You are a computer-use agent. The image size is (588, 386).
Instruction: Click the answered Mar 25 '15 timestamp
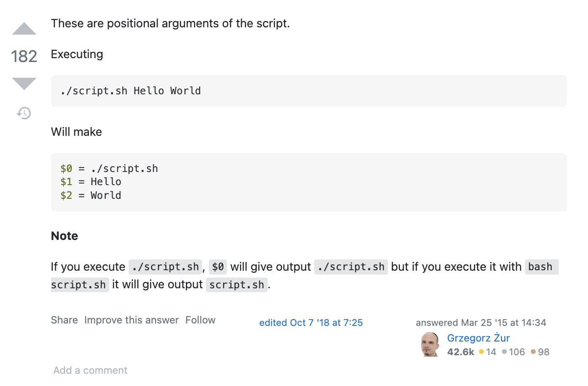click(481, 322)
